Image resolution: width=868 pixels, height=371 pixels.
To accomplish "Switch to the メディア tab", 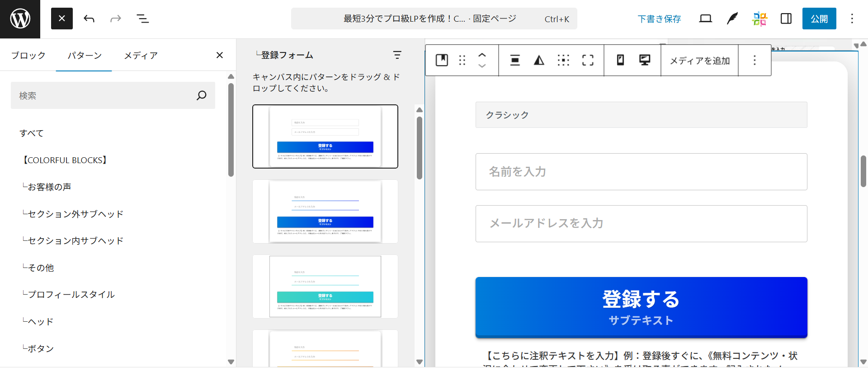I will coord(141,55).
